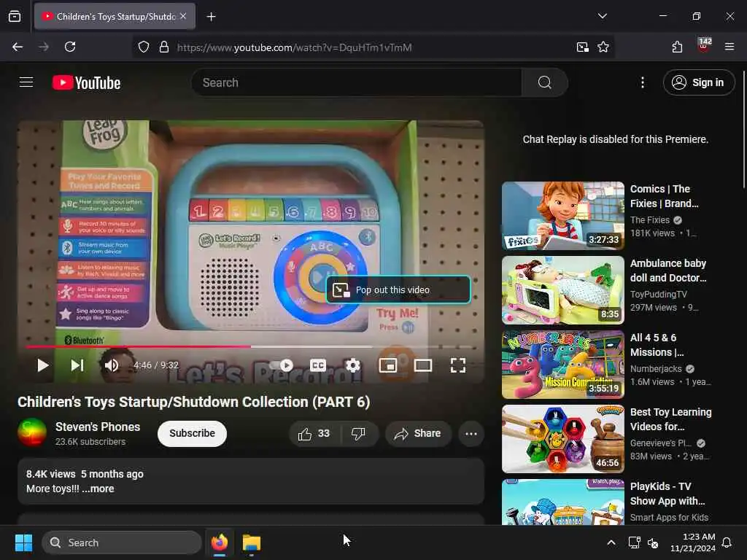Show hidden system tray icons
The height and width of the screenshot is (560, 747).
point(611,542)
